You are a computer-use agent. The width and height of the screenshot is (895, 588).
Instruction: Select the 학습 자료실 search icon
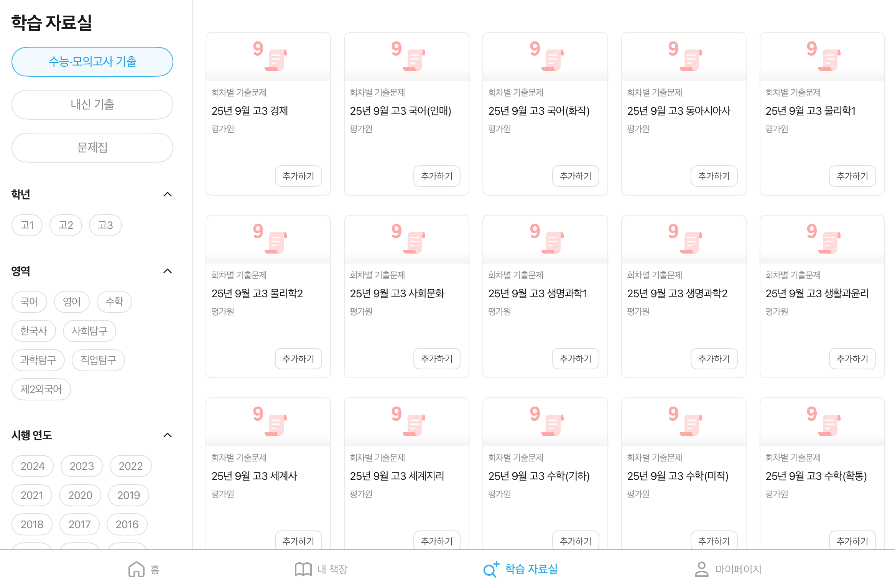[x=491, y=569]
